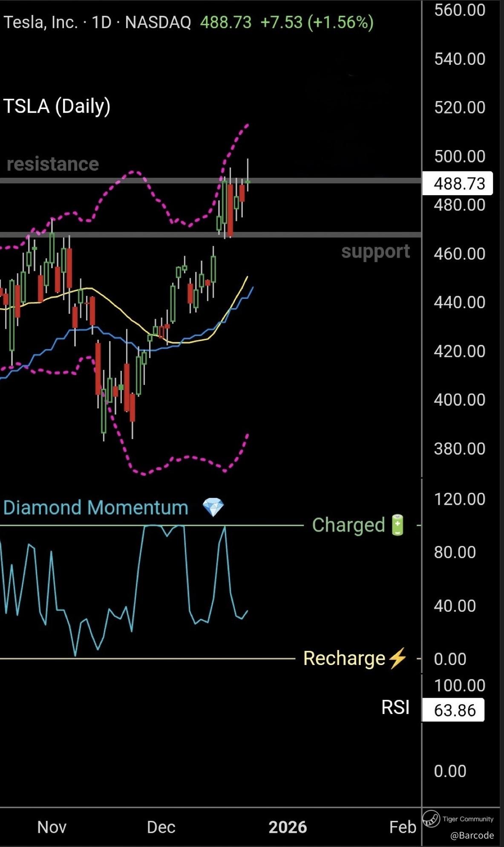Click the 120.00 momentum scale label
The height and width of the screenshot is (847, 504).
pos(460,499)
